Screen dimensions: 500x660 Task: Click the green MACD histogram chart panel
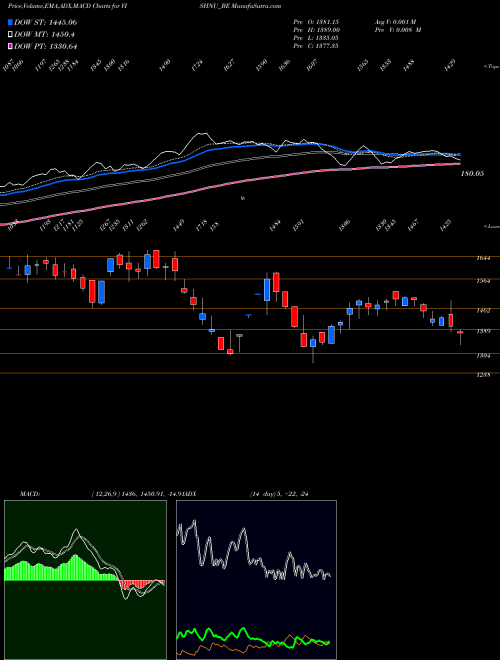coord(85,580)
